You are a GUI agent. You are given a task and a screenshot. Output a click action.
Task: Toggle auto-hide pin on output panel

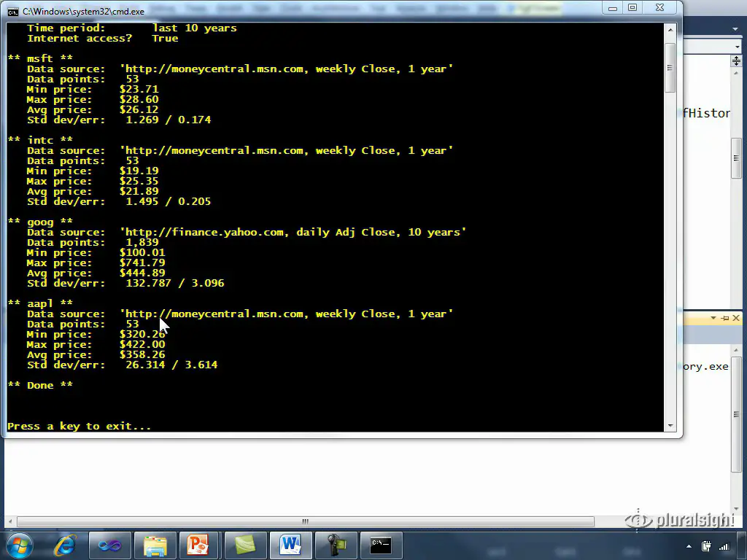point(725,318)
